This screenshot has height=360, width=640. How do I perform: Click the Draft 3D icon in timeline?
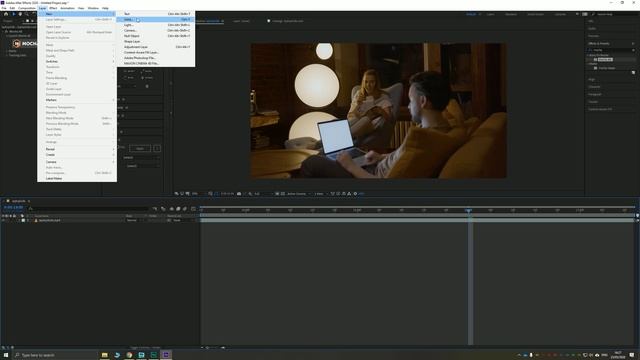163,209
